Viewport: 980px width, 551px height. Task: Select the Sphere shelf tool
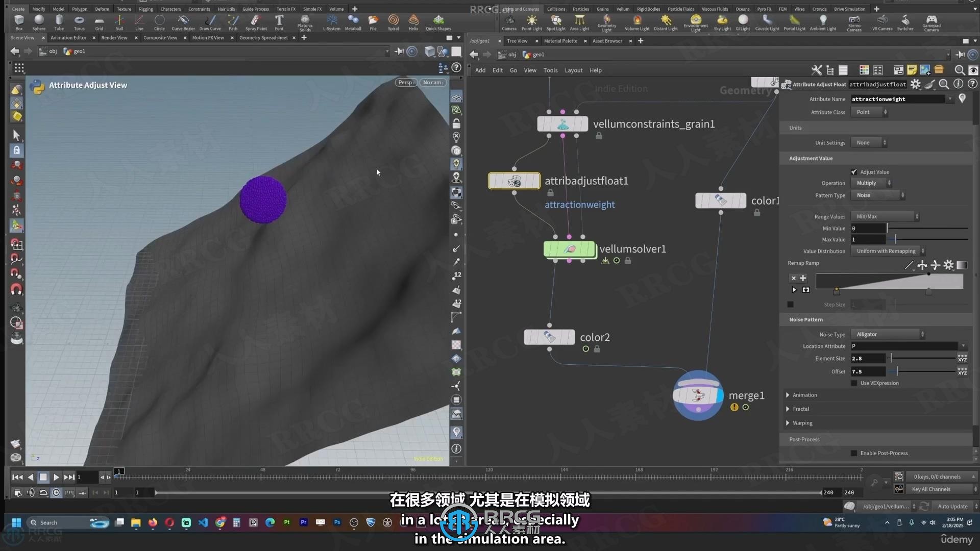39,22
